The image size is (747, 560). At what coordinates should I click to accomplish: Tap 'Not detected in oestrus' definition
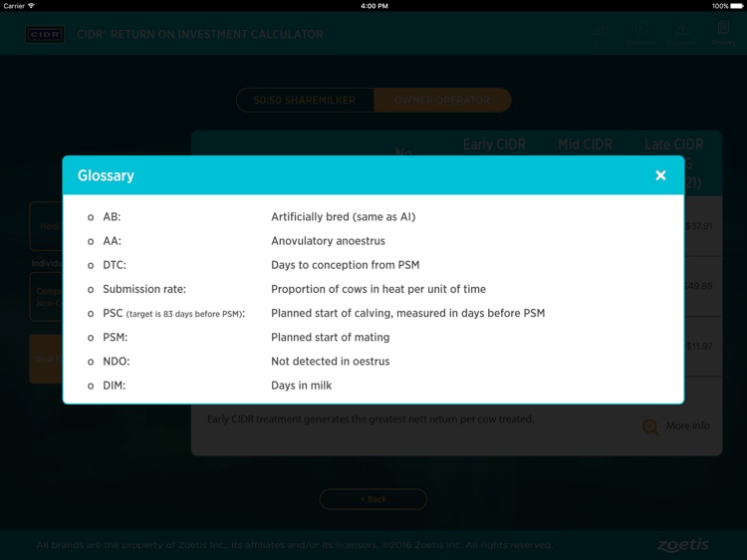pos(330,362)
